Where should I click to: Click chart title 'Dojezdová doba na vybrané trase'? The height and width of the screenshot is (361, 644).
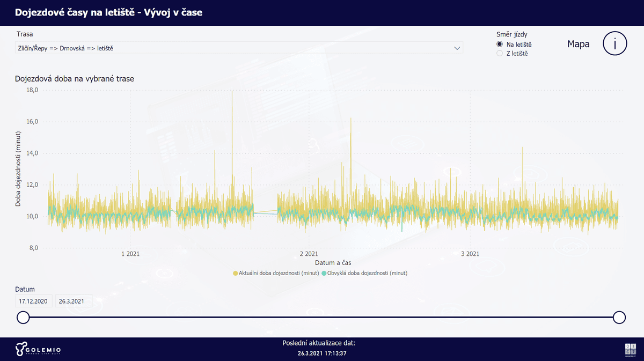coord(75,78)
